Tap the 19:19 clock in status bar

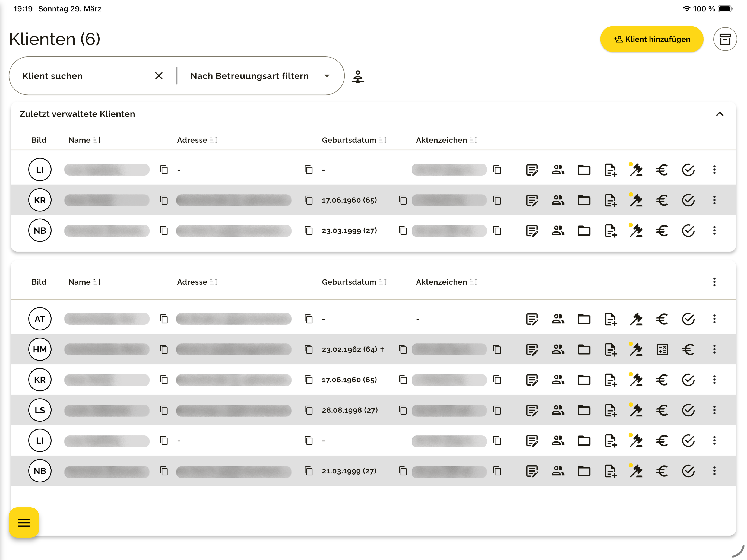(23, 9)
